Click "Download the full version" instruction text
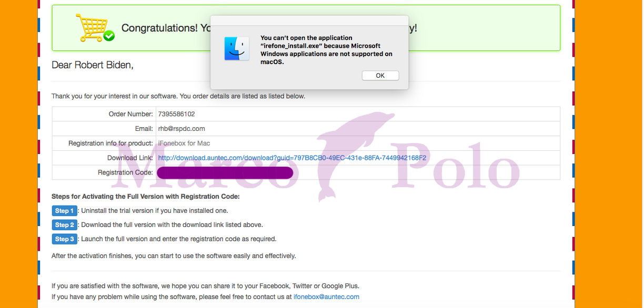644x308 pixels. 172,225
